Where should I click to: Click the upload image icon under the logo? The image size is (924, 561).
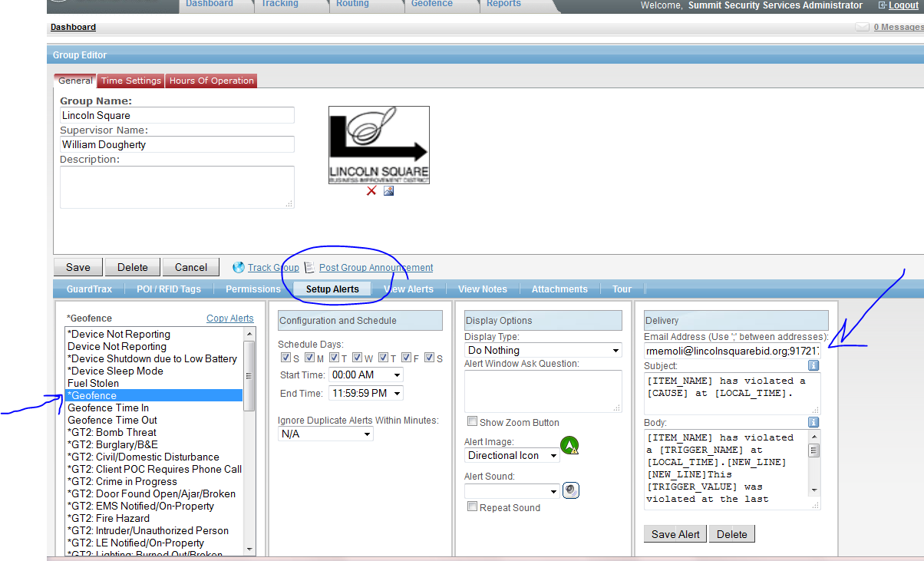pos(388,191)
